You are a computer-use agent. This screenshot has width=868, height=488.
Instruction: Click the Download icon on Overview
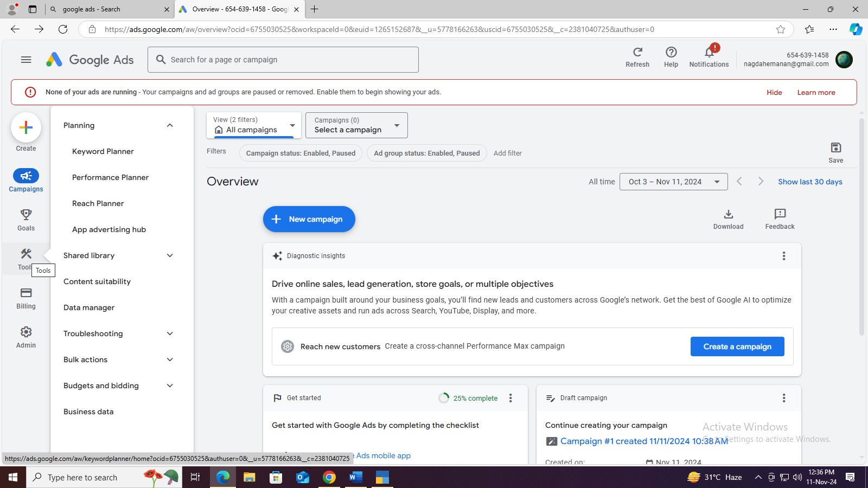(728, 214)
